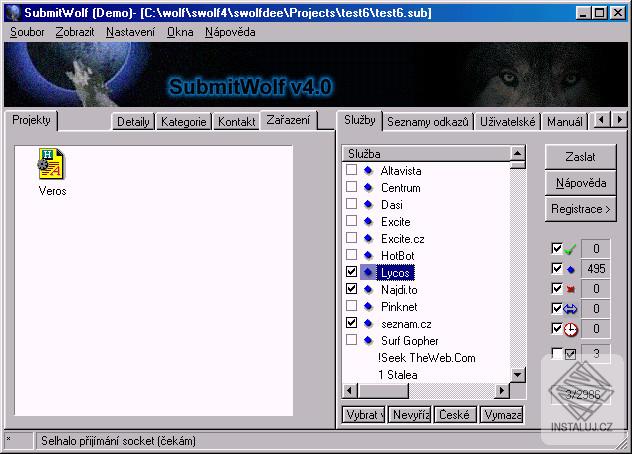
Task: Click the horizontal scrollbar left arrow
Action: tap(349, 391)
